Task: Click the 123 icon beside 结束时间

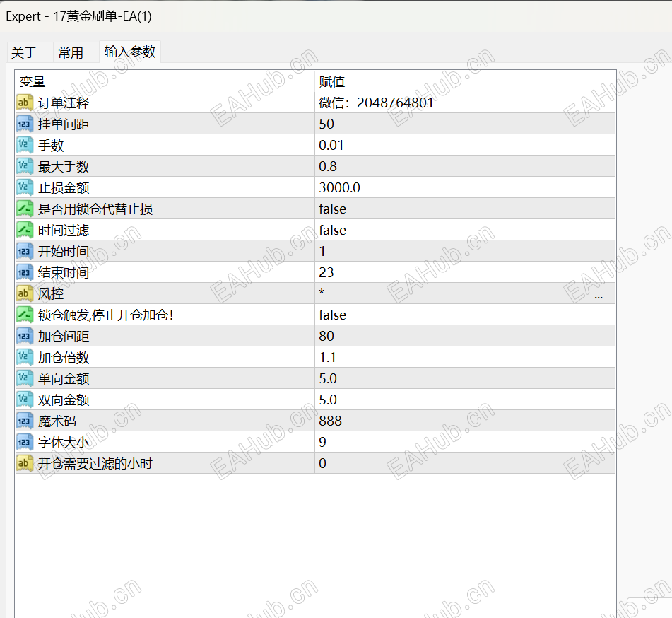Action: coord(25,272)
